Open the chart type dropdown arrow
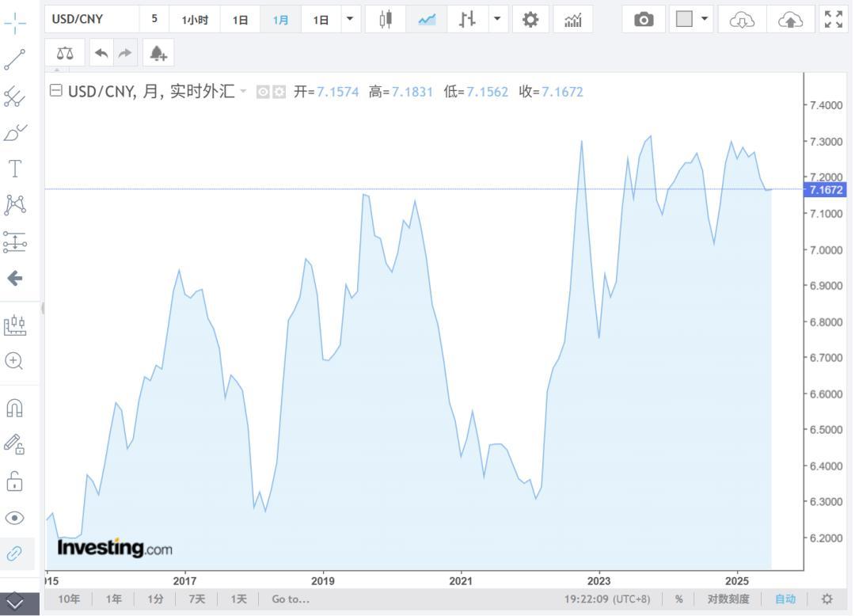This screenshot has height=616, width=855. coord(497,20)
